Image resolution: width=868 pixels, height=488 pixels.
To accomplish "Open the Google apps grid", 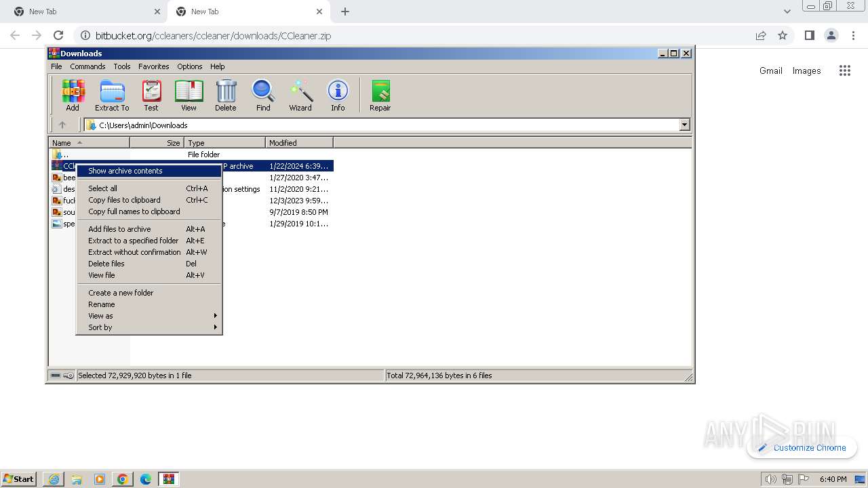I will coord(844,70).
